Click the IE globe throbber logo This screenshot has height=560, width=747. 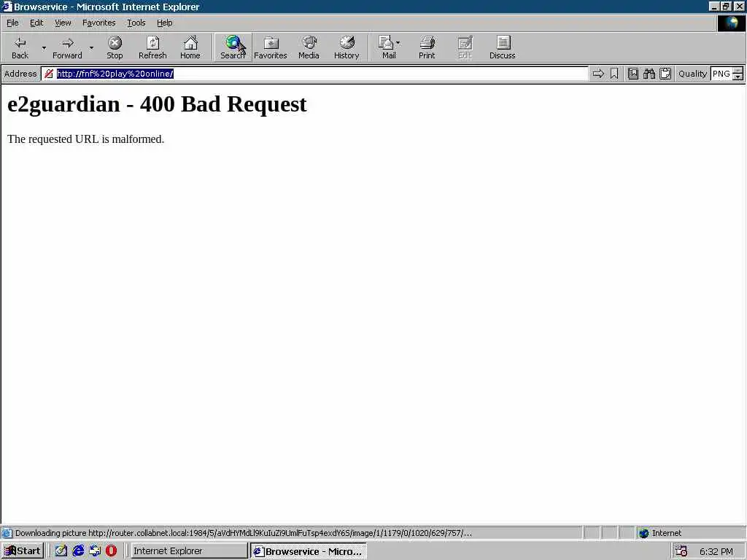point(731,23)
